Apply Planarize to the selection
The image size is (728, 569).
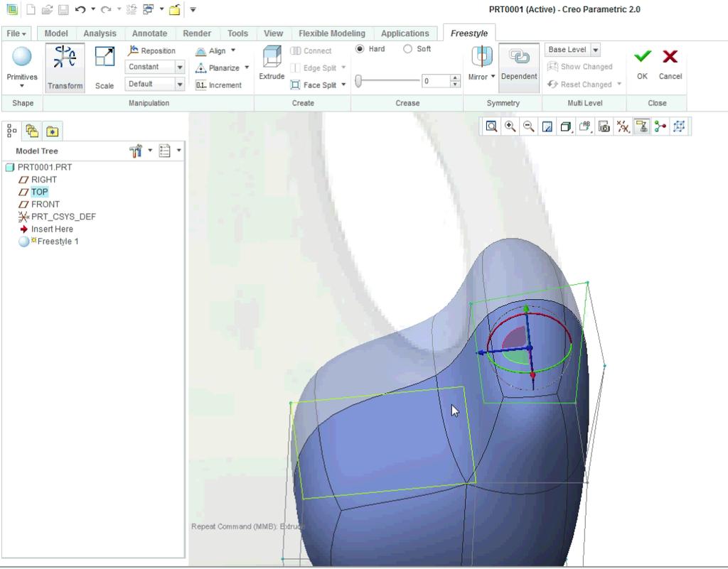(x=218, y=67)
